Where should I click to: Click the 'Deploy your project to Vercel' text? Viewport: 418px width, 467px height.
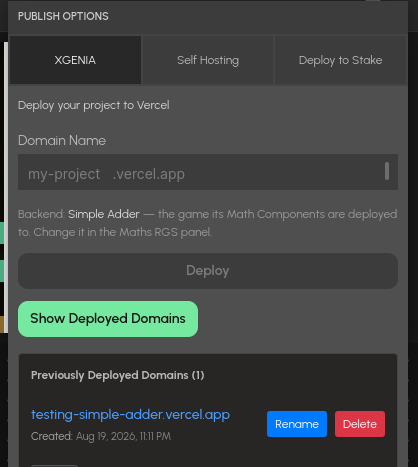(94, 105)
